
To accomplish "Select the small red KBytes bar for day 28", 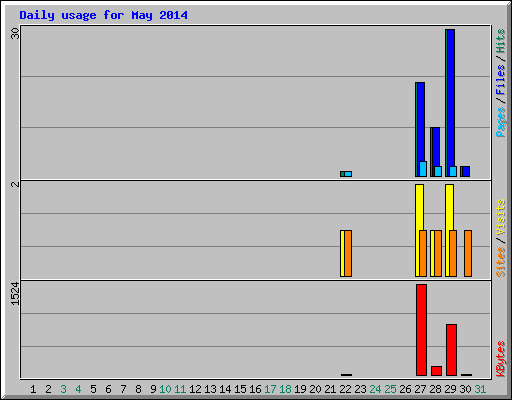I will 436,371.
